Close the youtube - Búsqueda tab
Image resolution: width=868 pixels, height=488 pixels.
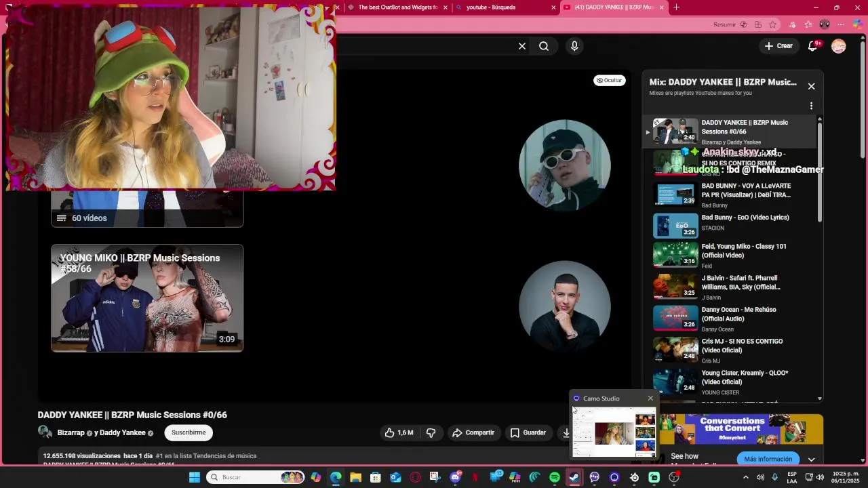553,7
